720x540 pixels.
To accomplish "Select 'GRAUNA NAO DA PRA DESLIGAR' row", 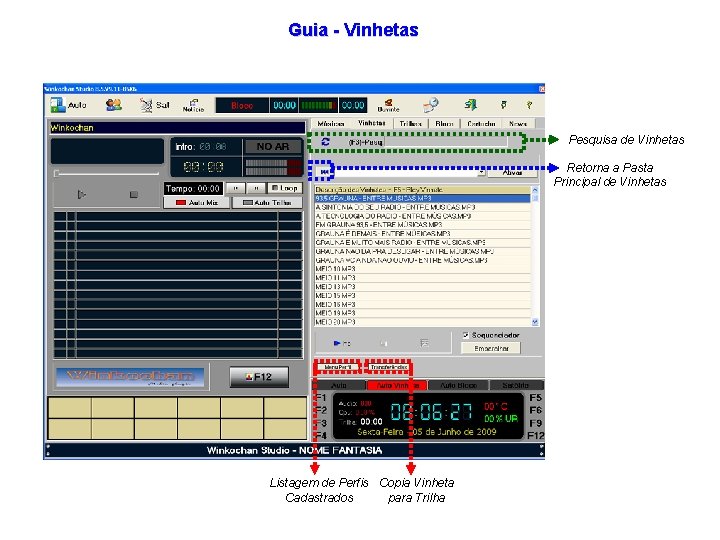I will pos(422,251).
